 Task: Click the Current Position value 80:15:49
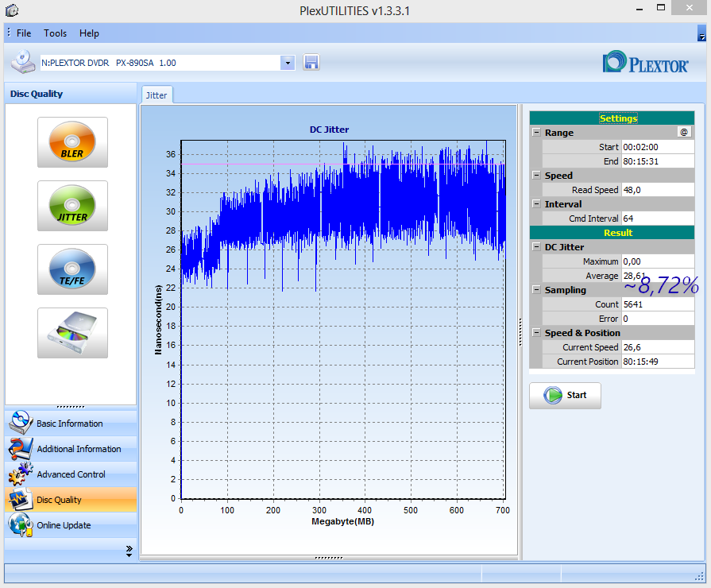658,362
